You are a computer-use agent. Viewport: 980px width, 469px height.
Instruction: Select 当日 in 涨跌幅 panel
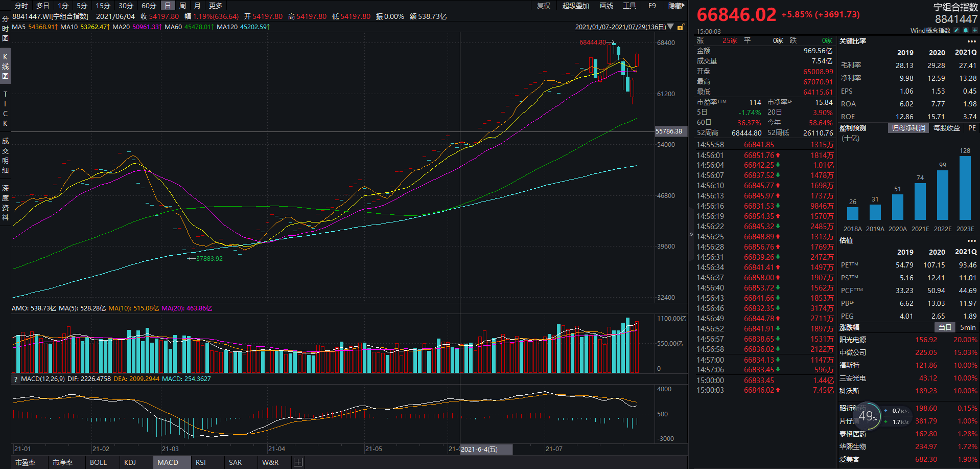tap(945, 327)
